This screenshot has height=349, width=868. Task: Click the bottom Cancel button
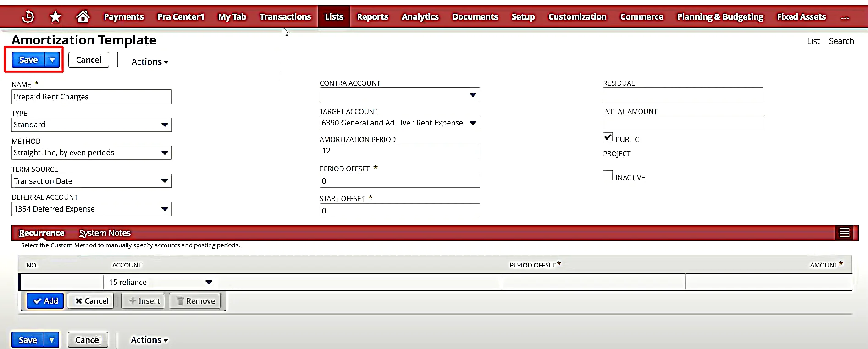click(x=88, y=340)
